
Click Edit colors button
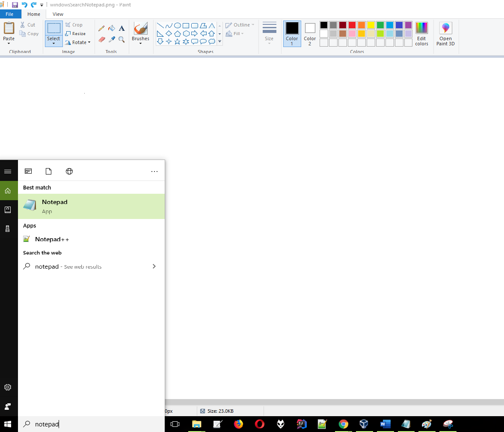(421, 34)
